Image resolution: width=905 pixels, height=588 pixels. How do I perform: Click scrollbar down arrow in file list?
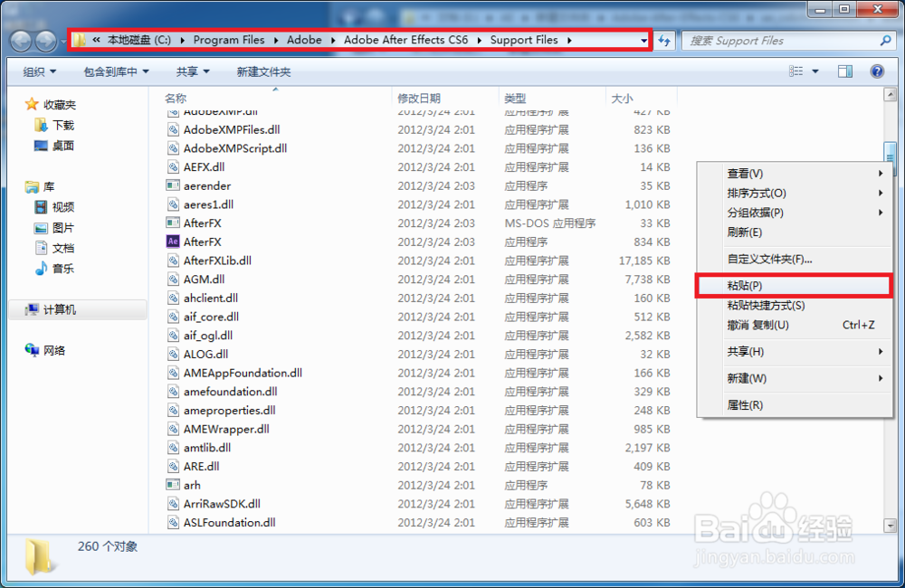890,525
